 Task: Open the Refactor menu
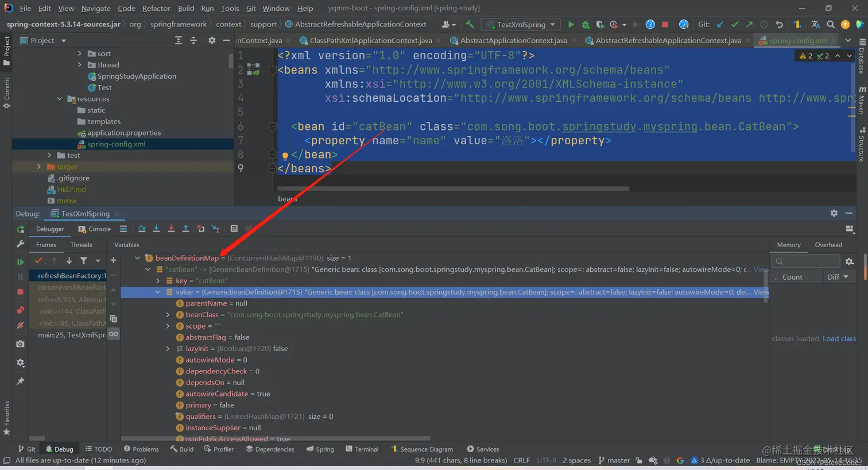point(156,8)
